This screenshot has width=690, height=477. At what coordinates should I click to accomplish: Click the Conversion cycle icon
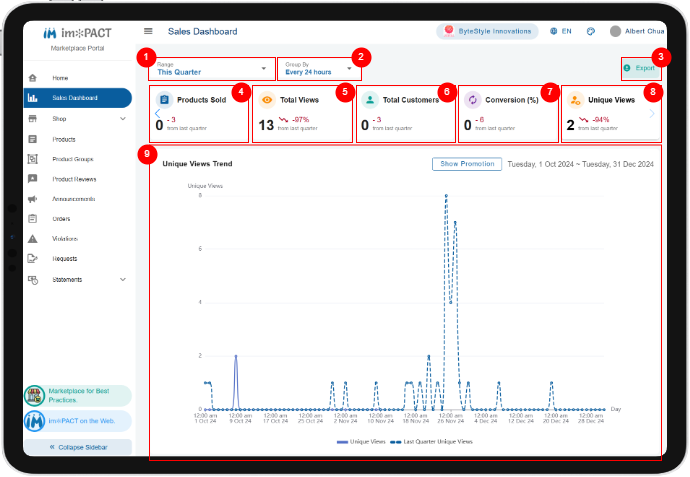click(x=473, y=100)
